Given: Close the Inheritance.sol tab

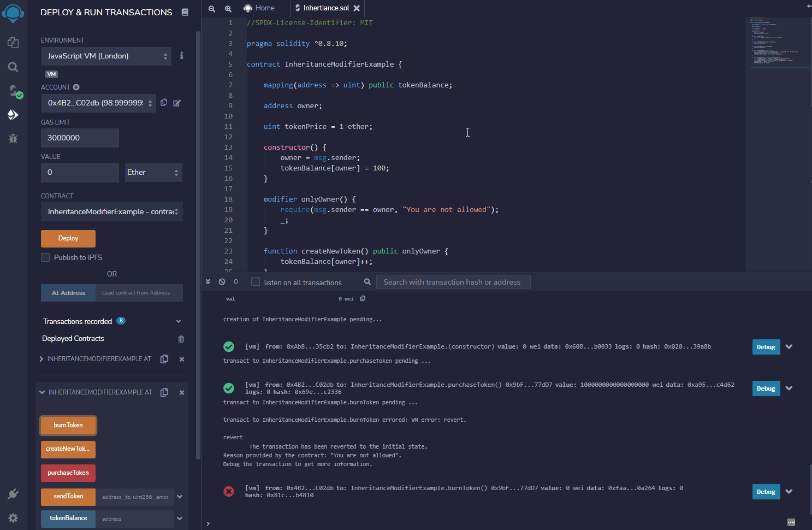Looking at the screenshot, I should (x=357, y=8).
